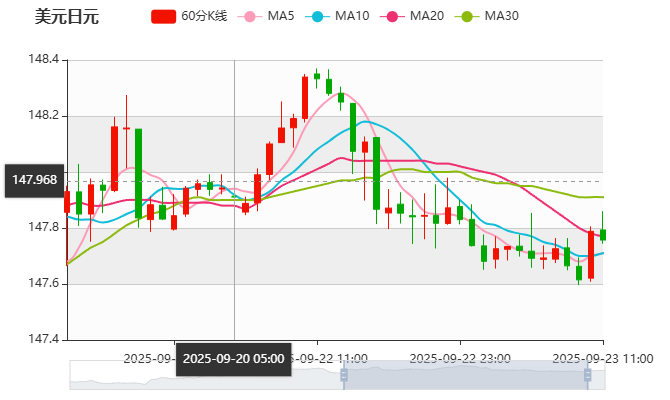Click the cyan MA10 legend line marker
Image resolution: width=670 pixels, height=400 pixels.
pyautogui.click(x=317, y=16)
